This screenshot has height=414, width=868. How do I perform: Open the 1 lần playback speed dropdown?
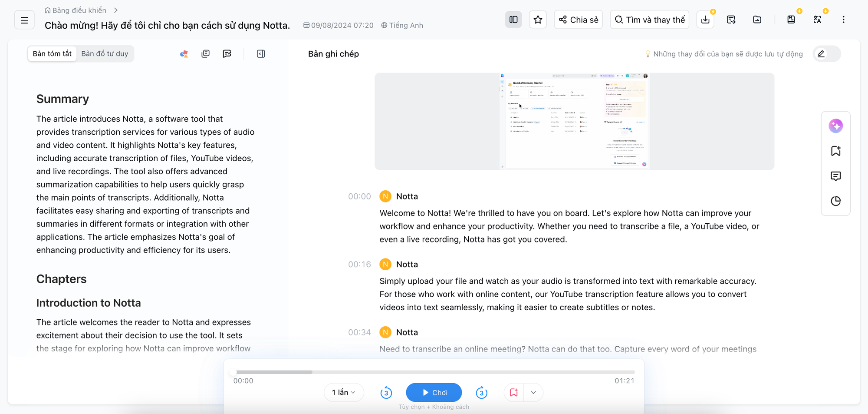coord(344,393)
